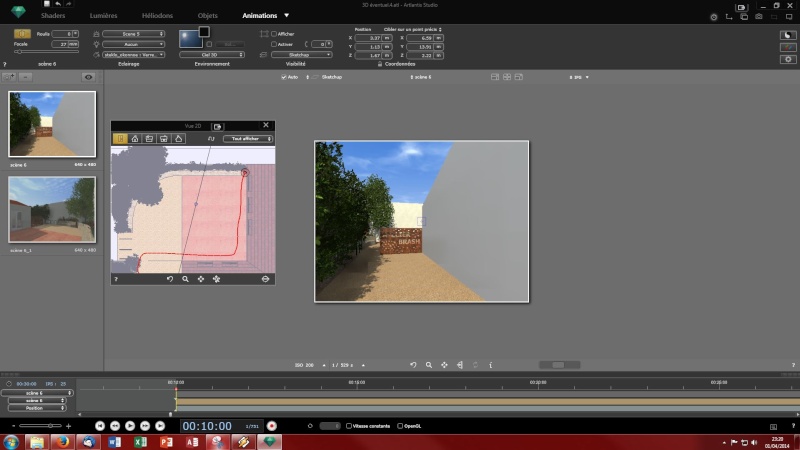Enable the OpenGL checkbox
Screen dimensions: 800x450
[400, 426]
